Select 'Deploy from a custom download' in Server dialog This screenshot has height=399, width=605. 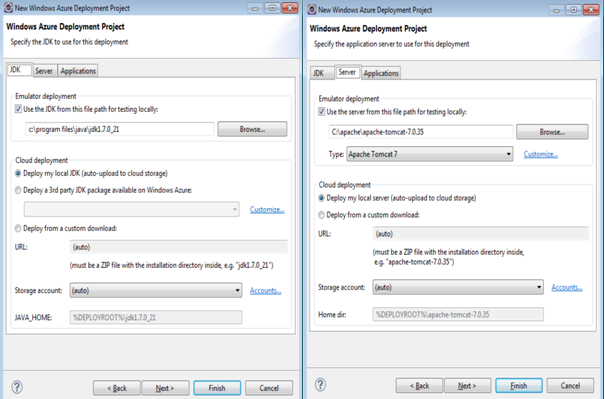321,215
